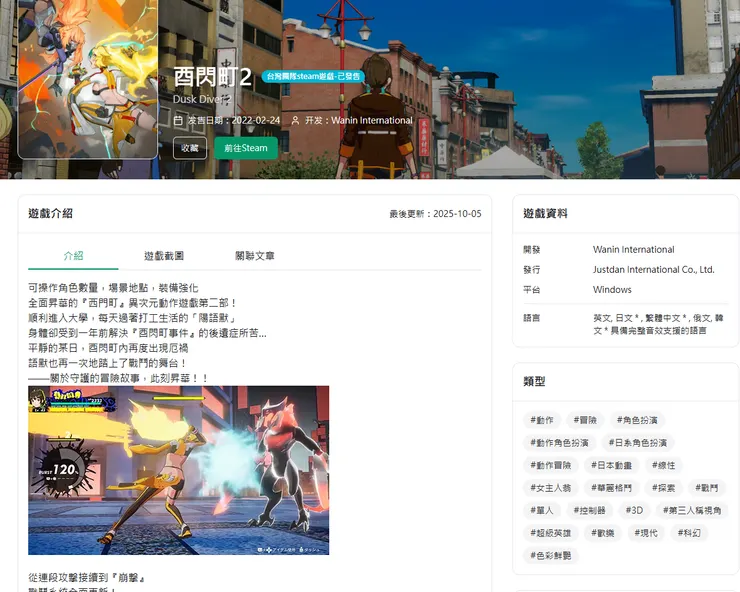Click the person icon beside 开发
This screenshot has width=740, height=592.
pos(295,120)
